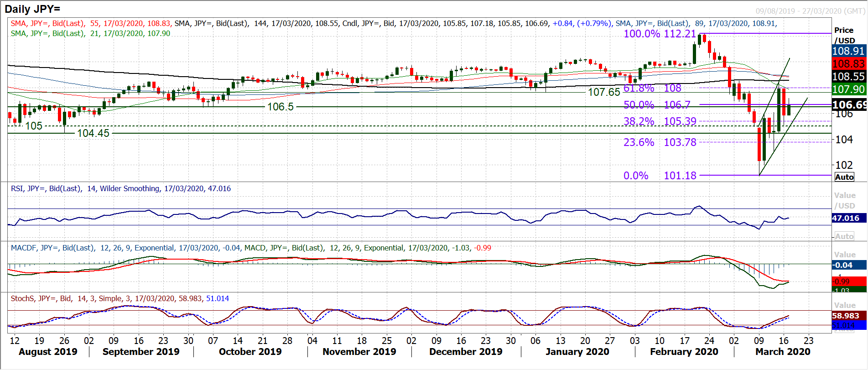Click the Auto scale button in RSI panel
The height and width of the screenshot is (370, 868).
click(x=844, y=236)
